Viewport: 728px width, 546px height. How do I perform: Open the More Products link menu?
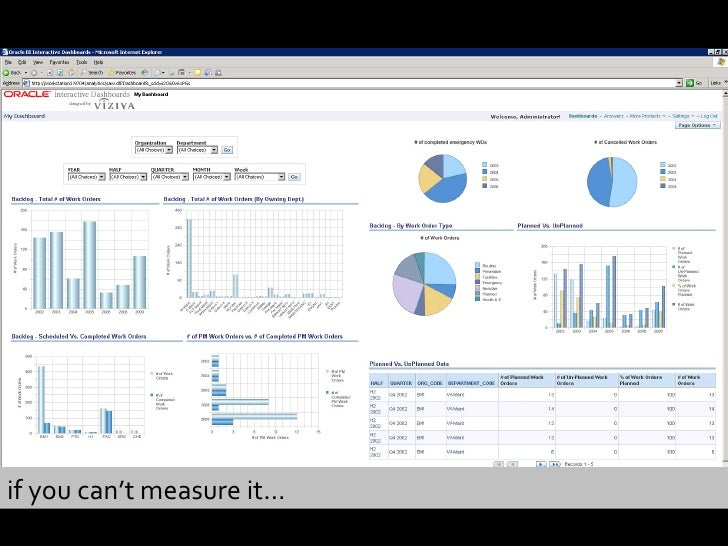tap(648, 116)
